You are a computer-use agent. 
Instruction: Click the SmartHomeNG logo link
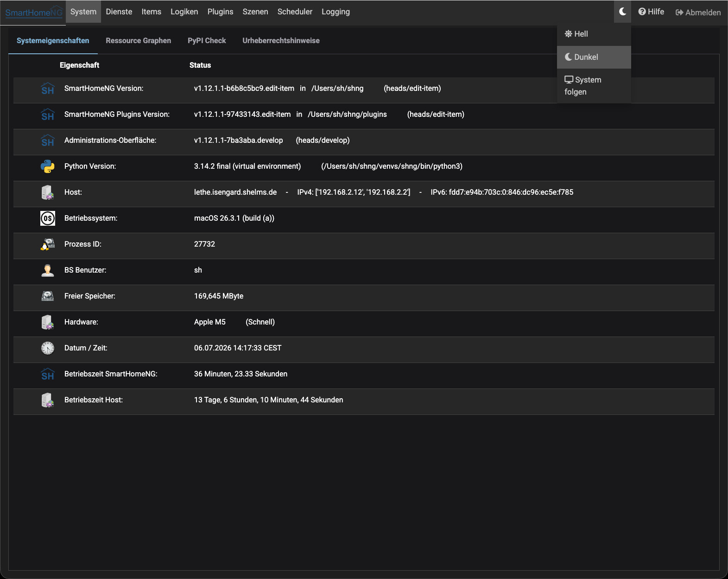pyautogui.click(x=34, y=13)
